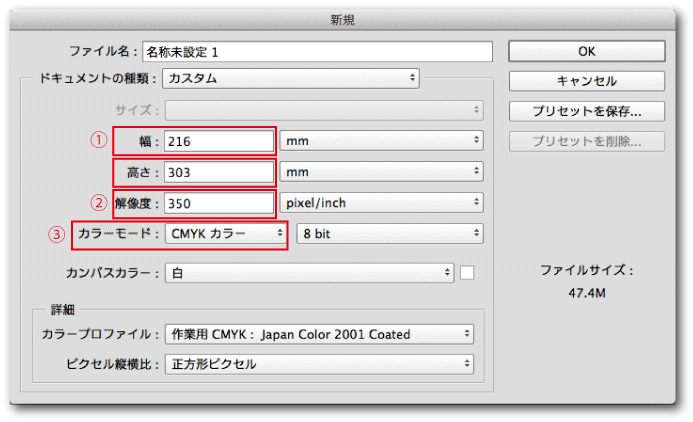
Task: Open the カラープロファイル dropdown
Action: point(319,334)
